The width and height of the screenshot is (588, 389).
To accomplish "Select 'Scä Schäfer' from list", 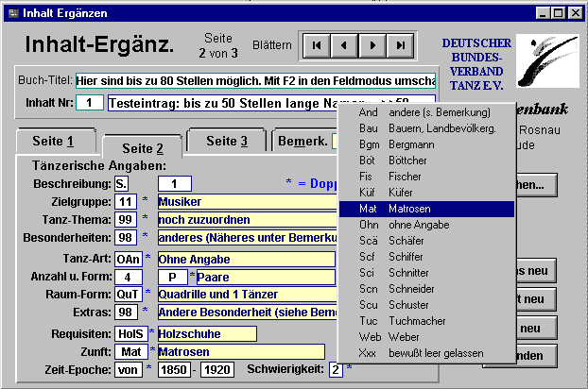I will pyautogui.click(x=426, y=241).
